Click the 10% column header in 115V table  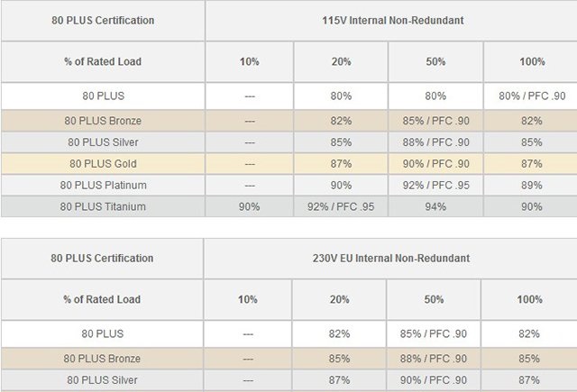click(249, 61)
